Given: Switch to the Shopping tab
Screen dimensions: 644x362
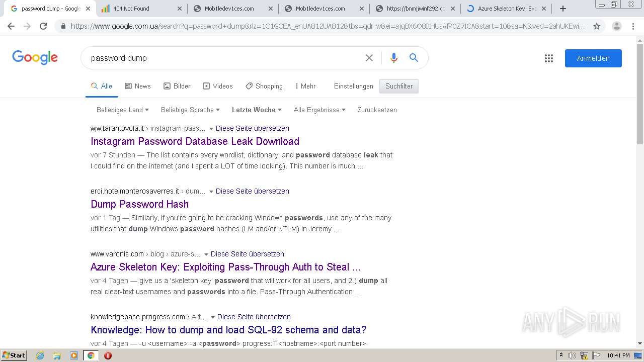Looking at the screenshot, I should click(x=264, y=86).
